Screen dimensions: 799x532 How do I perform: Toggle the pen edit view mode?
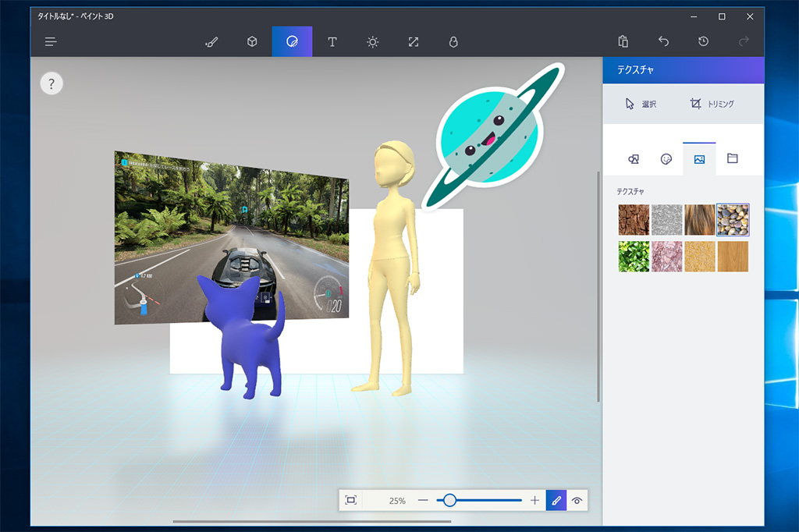556,500
